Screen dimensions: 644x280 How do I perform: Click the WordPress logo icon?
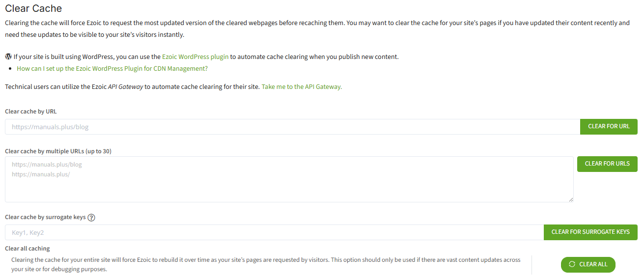coord(8,56)
